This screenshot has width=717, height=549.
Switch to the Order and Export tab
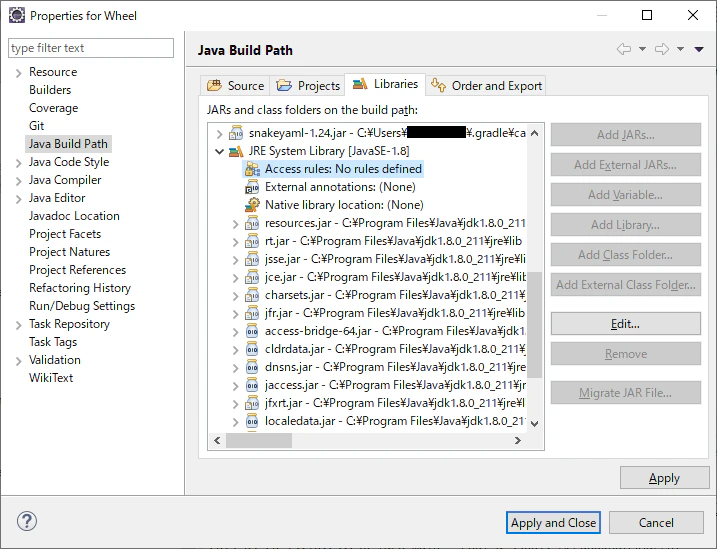[486, 85]
